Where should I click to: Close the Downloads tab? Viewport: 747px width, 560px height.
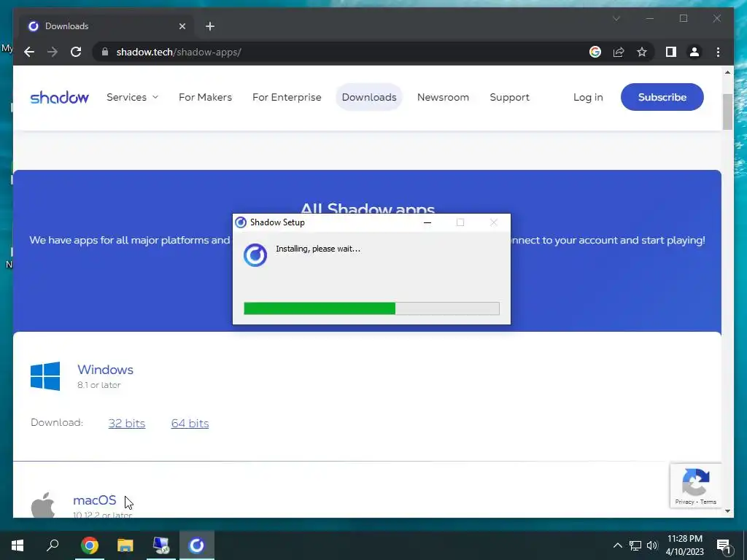click(x=182, y=26)
